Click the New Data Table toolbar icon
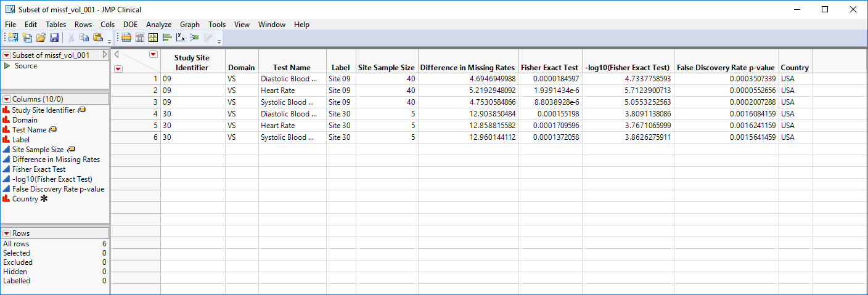The height and width of the screenshot is (295, 868). [x=13, y=38]
